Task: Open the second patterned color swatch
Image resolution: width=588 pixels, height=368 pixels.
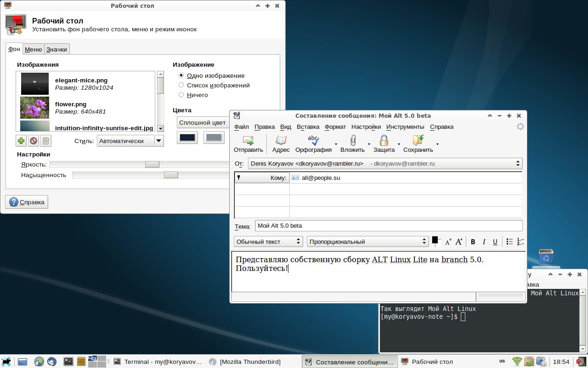Action: coord(214,138)
